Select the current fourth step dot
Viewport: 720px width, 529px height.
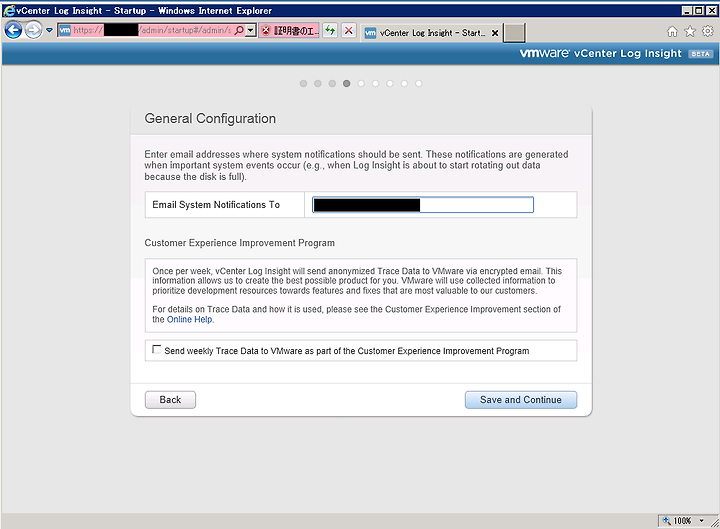[x=347, y=84]
